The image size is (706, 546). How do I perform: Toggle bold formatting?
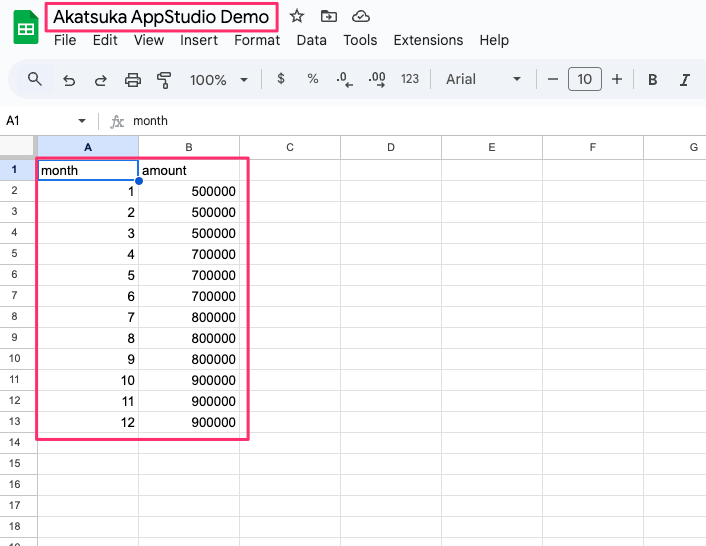coord(652,80)
